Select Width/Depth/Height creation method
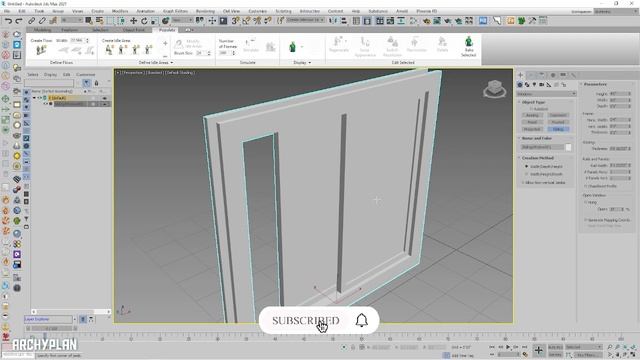The width and height of the screenshot is (640, 360). 527,167
